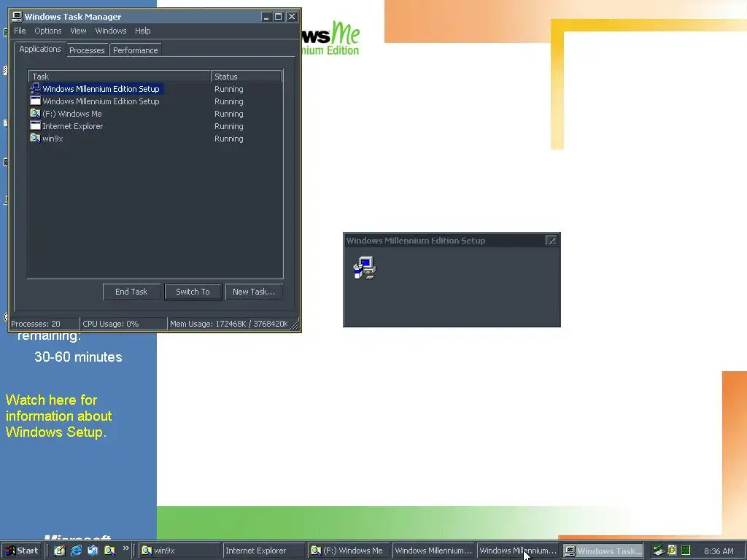
Task: Open the Start menu
Action: pyautogui.click(x=22, y=551)
